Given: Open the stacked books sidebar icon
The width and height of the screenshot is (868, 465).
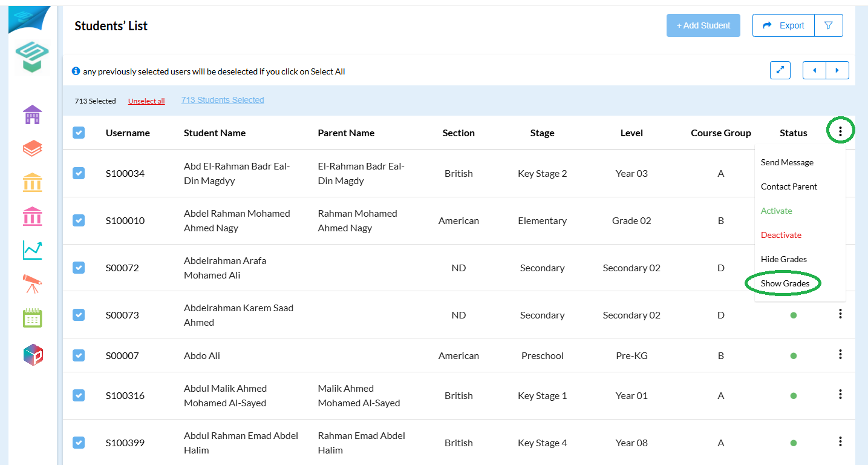Looking at the screenshot, I should click(x=32, y=148).
